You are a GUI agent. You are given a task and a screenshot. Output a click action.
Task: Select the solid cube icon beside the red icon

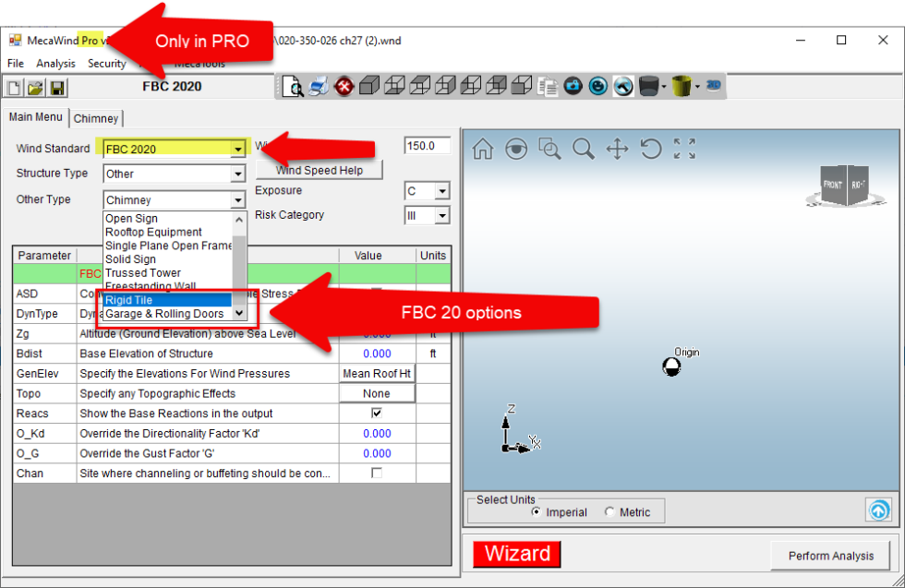point(368,86)
